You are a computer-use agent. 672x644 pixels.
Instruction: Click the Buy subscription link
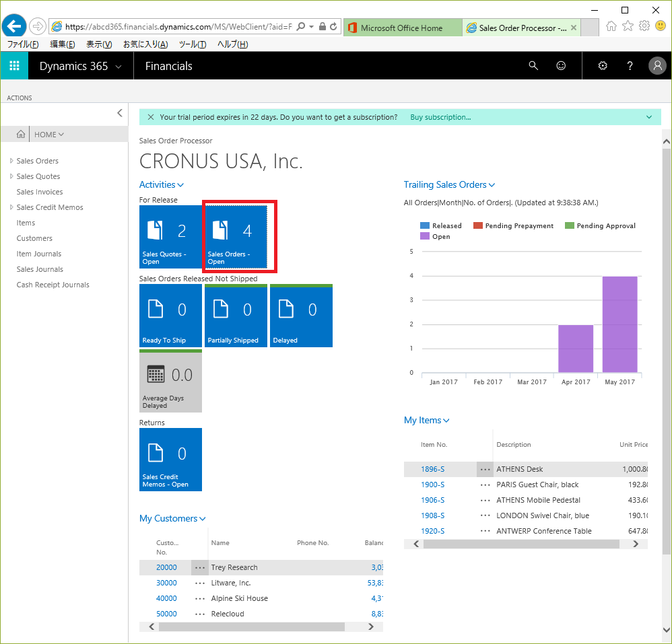point(440,117)
